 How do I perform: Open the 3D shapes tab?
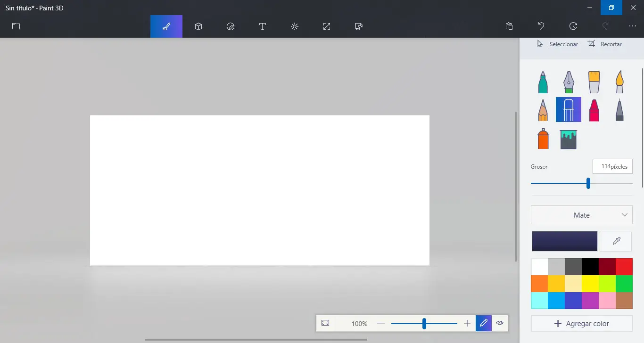[x=198, y=26]
